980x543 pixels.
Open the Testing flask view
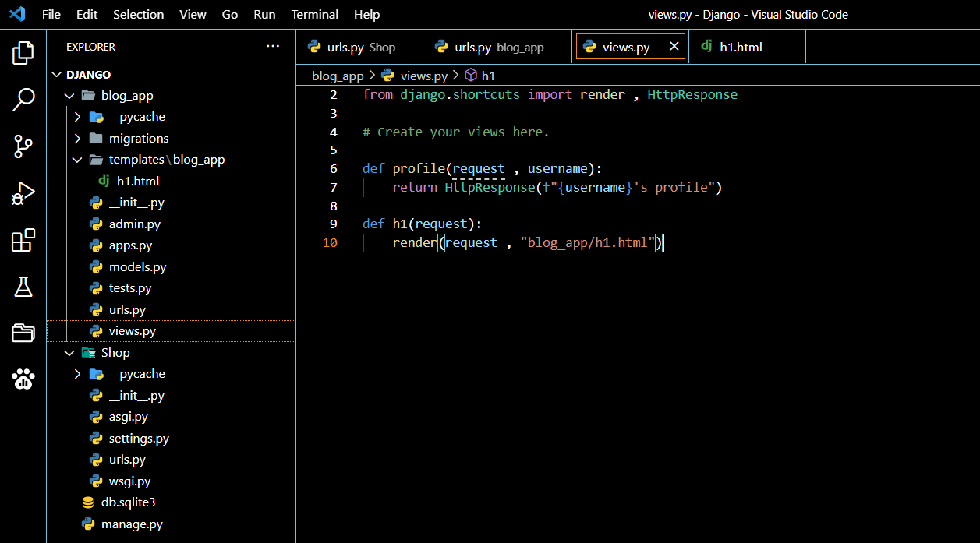[23, 287]
